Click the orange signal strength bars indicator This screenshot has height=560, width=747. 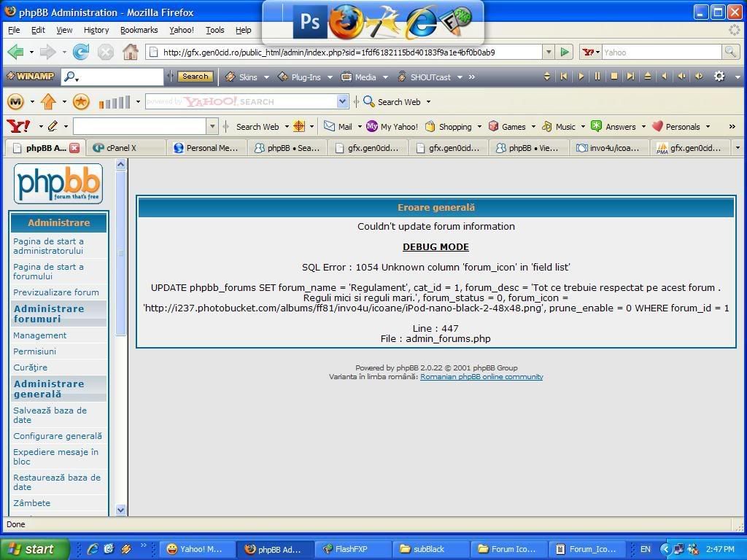pyautogui.click(x=115, y=102)
